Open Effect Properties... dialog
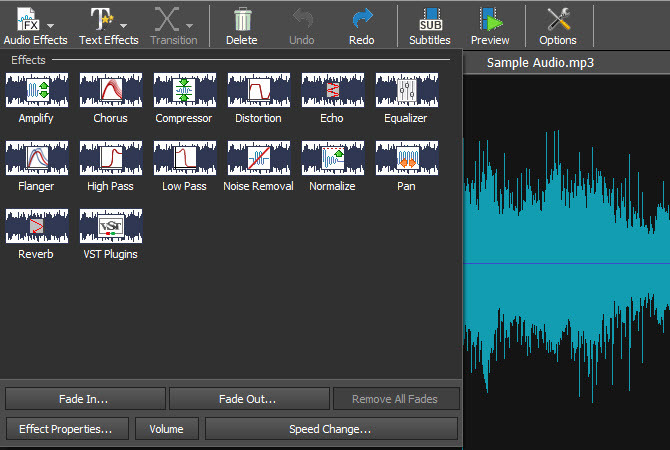This screenshot has width=670, height=450. (67, 429)
